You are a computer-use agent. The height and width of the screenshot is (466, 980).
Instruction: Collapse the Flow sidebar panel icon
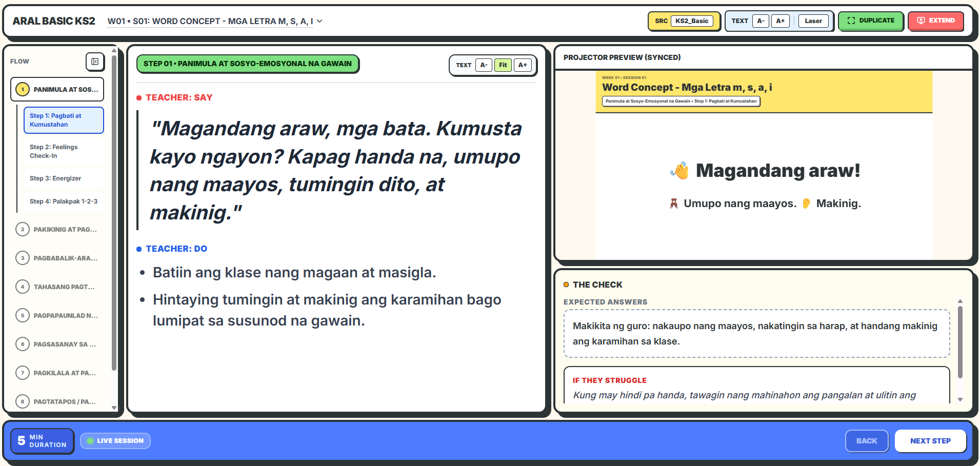tap(95, 62)
